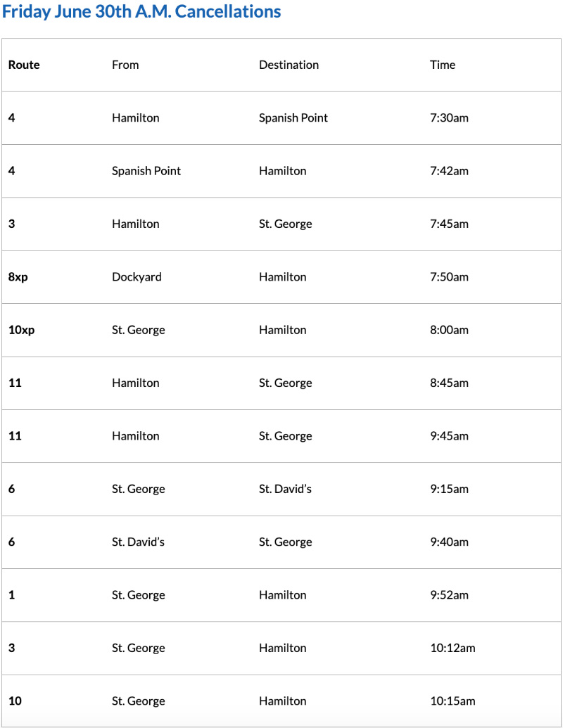The height and width of the screenshot is (728, 563).
Task: Click the 8:00am time cell
Action: (x=449, y=330)
